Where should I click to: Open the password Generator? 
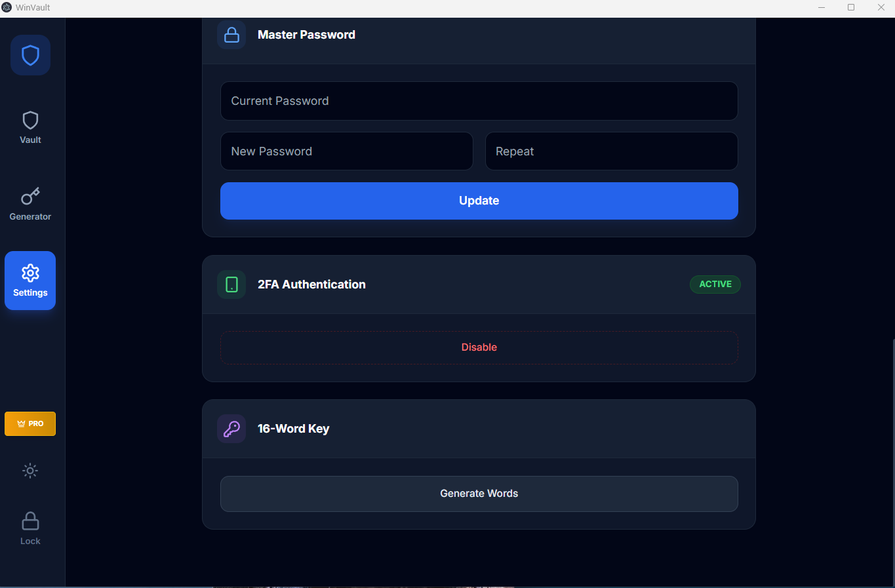[x=30, y=204]
